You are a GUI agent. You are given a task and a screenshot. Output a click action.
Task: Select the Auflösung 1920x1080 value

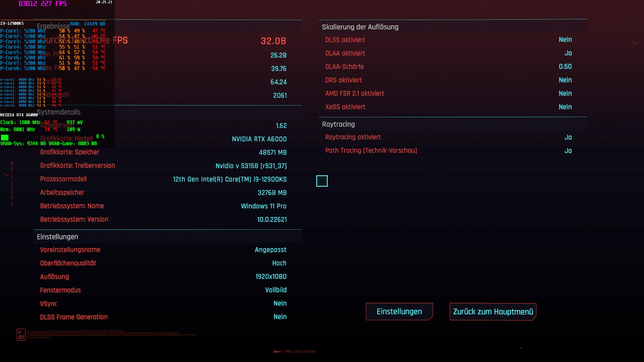(x=271, y=277)
